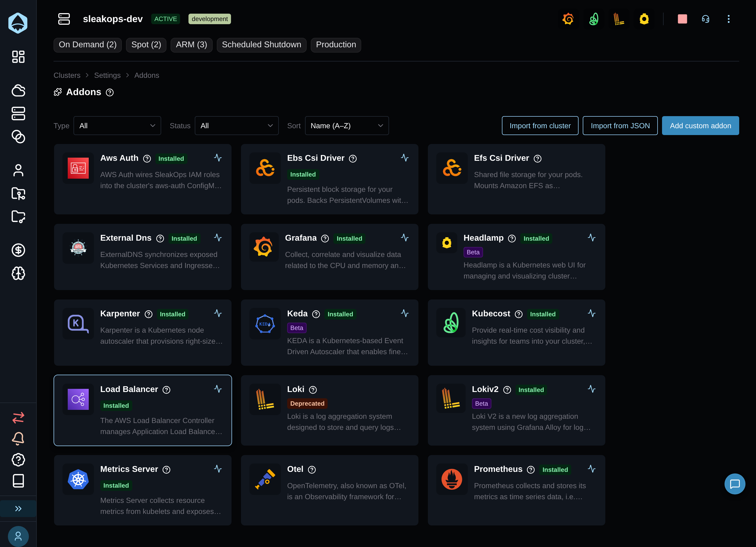This screenshot has height=547, width=756.
Task: Go to Settings breadcrumb
Action: 107,75
